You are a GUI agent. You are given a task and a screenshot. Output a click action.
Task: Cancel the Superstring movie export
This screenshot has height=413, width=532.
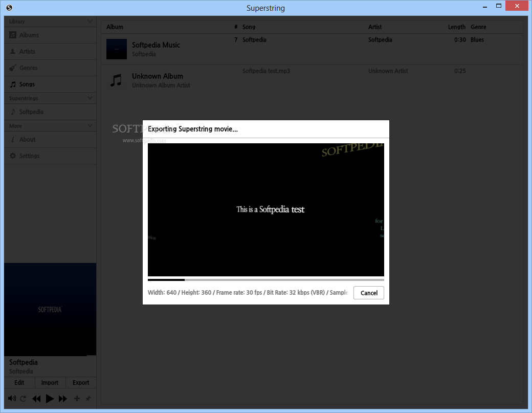click(x=369, y=293)
